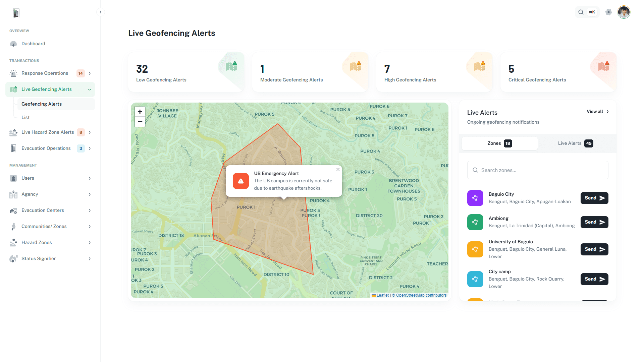644x362 pixels.
Task: Click the High Geofencing Alerts card icon
Action: 480,66
